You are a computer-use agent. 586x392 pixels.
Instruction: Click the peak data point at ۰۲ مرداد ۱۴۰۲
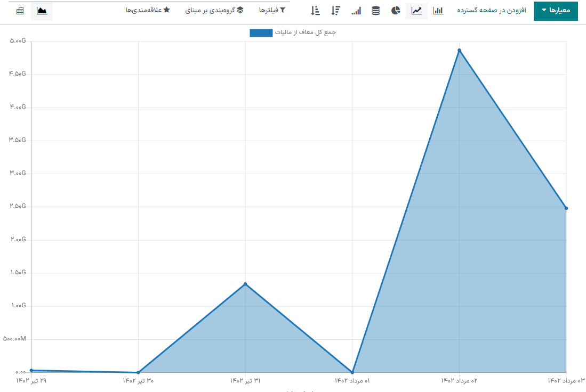459,51
